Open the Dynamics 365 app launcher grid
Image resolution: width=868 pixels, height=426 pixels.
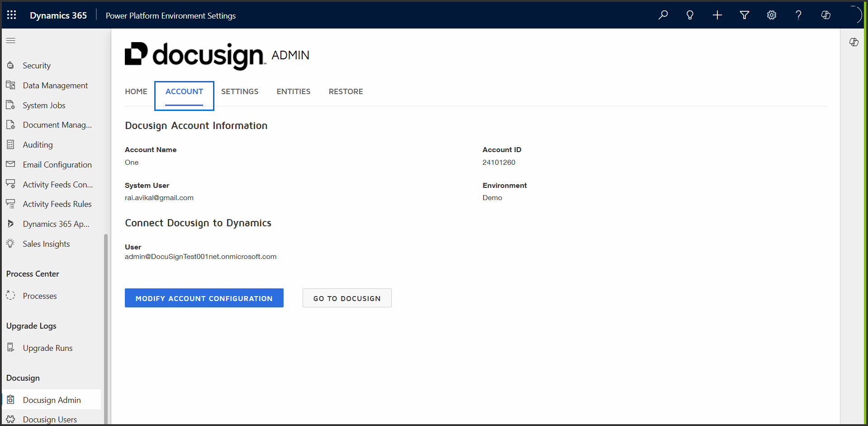tap(11, 14)
